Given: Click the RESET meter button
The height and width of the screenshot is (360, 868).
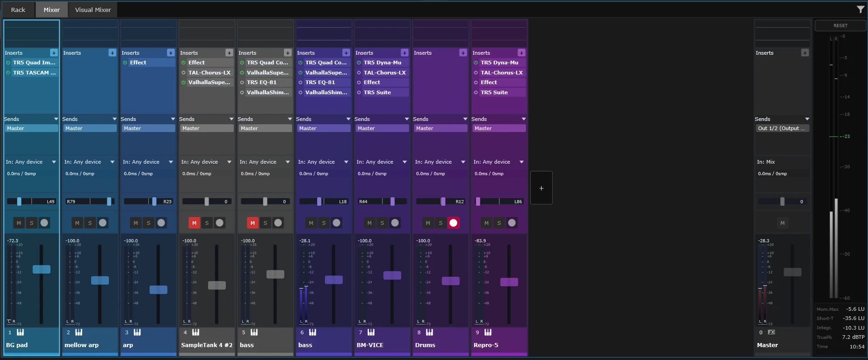Looking at the screenshot, I should 840,26.
